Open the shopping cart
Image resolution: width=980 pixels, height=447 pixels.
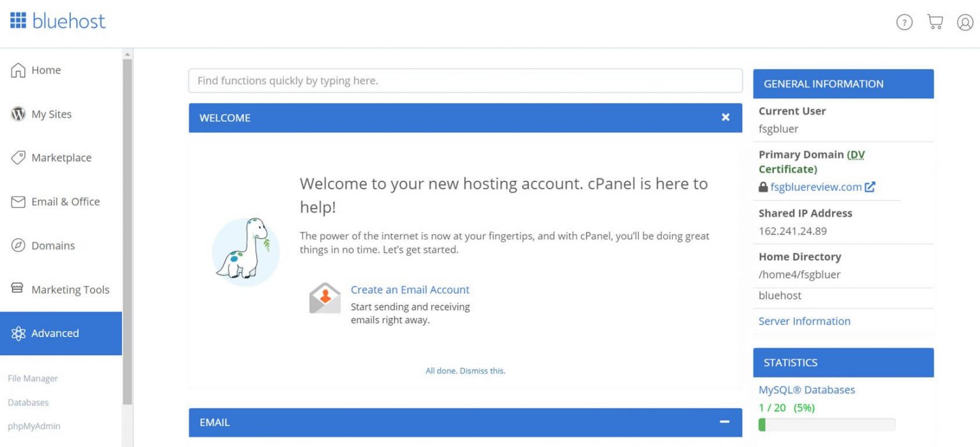pos(934,21)
